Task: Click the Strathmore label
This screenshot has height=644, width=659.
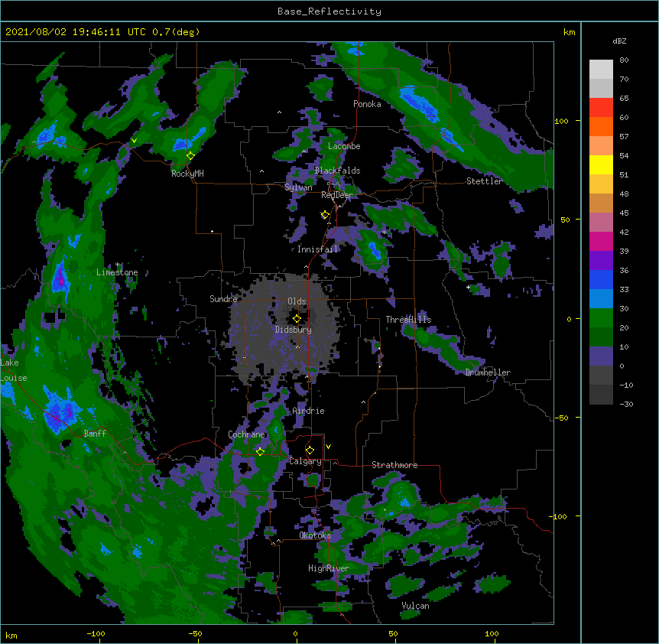Action: click(394, 465)
